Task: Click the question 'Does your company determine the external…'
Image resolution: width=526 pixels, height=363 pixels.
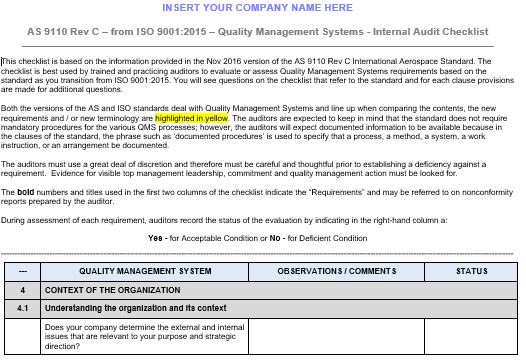Action: coord(145,336)
